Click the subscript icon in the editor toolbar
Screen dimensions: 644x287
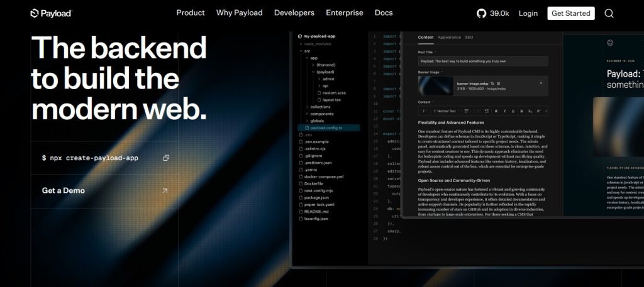coord(530,111)
